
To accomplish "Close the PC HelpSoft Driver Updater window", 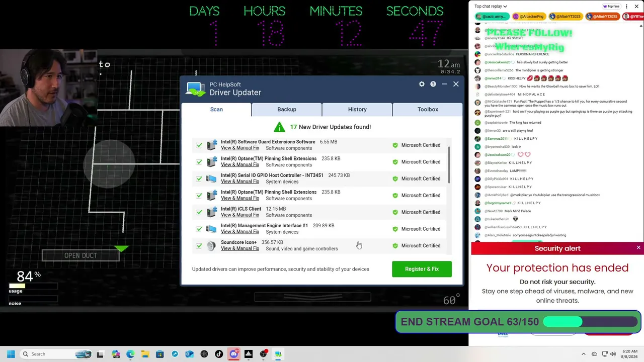I will click(456, 84).
